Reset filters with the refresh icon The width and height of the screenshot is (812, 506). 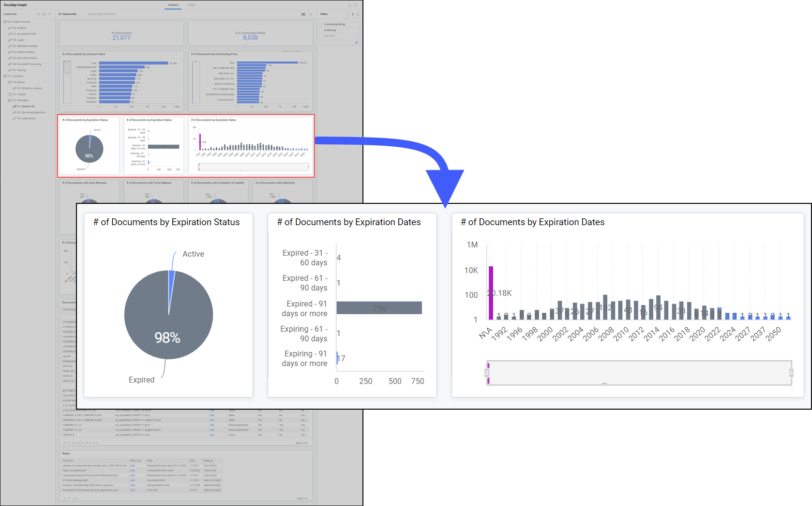pos(347,14)
